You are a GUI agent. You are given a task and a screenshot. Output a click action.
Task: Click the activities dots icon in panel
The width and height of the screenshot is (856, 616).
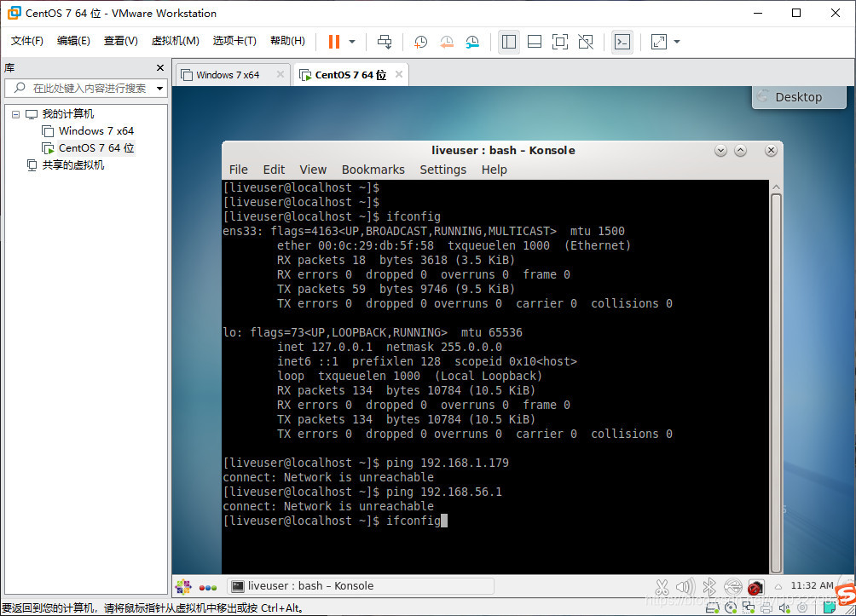point(208,588)
